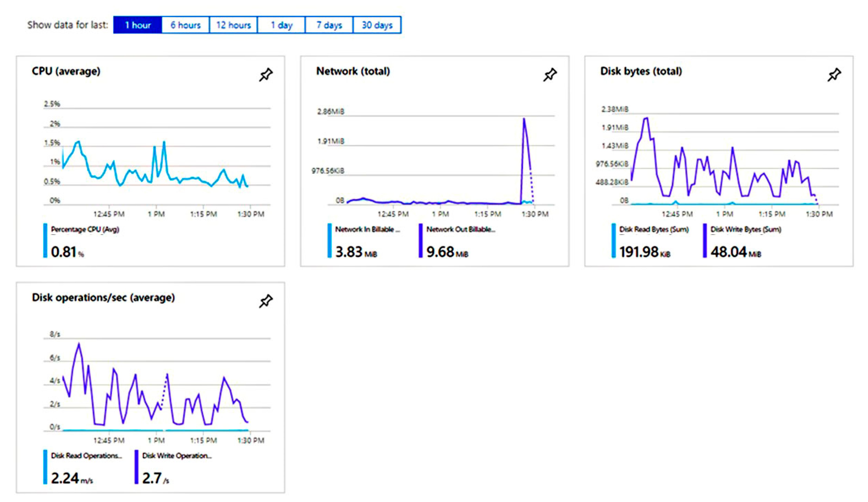Select the 7 days range
868x502 pixels.
[329, 25]
